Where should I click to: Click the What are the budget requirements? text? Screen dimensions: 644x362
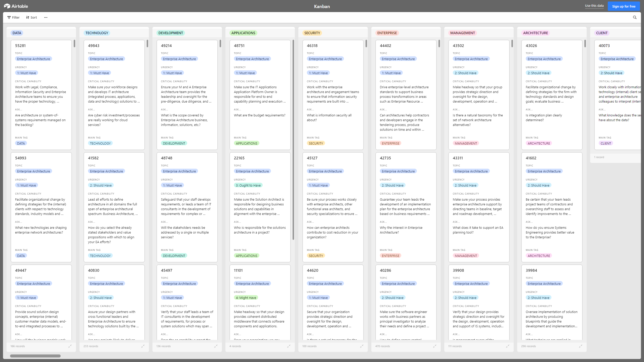[x=260, y=115]
